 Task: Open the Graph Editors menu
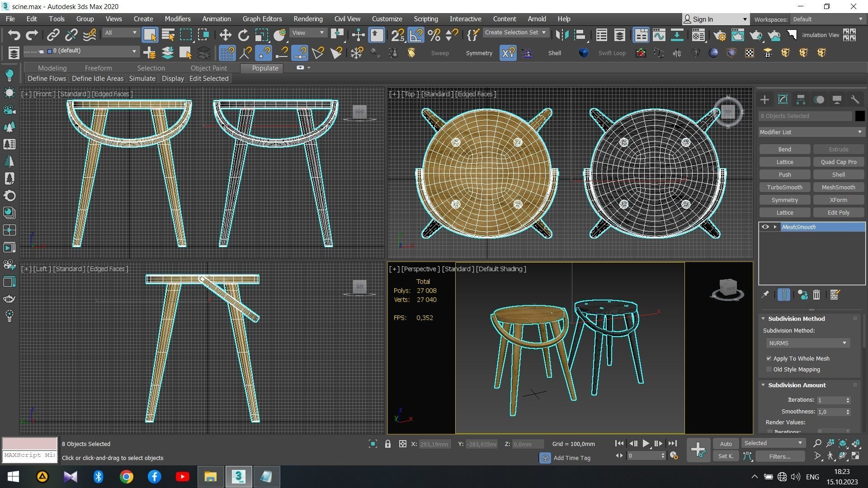pos(262,19)
